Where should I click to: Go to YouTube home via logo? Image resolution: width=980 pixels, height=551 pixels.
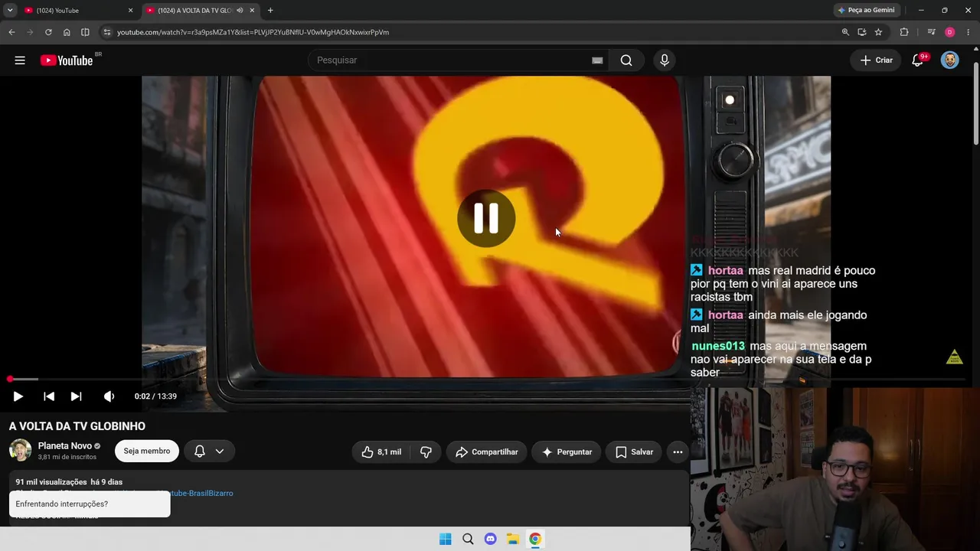pyautogui.click(x=67, y=60)
